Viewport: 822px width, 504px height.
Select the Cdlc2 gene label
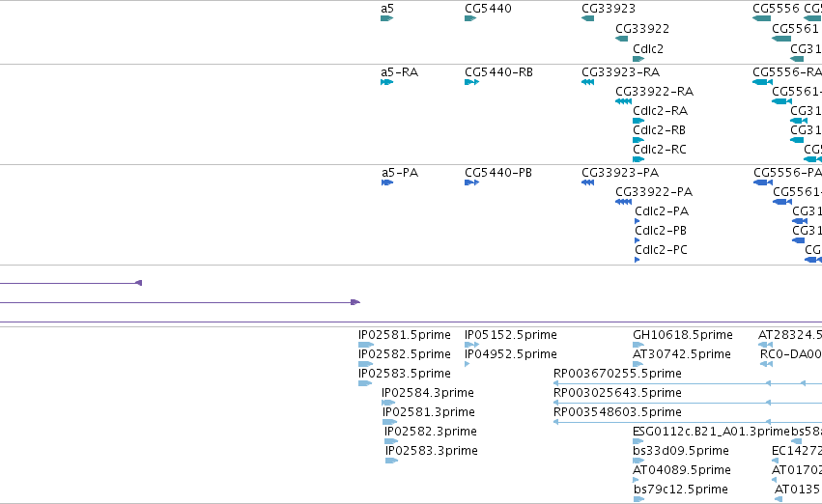click(x=648, y=48)
